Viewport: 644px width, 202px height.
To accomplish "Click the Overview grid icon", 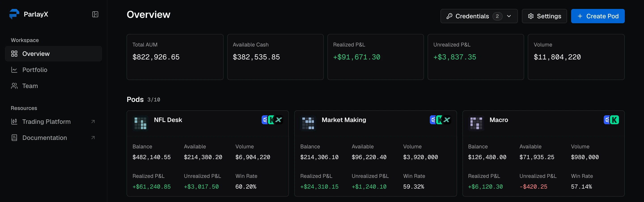I will 14,54.
